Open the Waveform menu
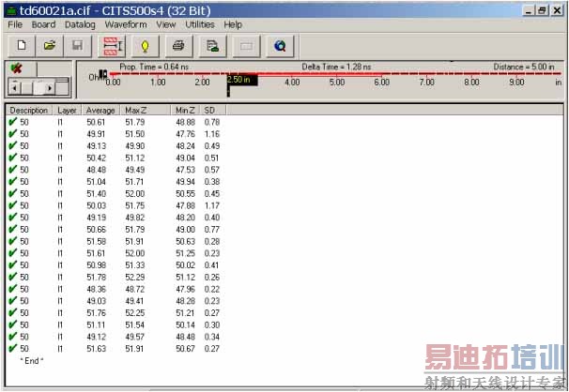Screen dimensions: 569x392 (x=126, y=24)
